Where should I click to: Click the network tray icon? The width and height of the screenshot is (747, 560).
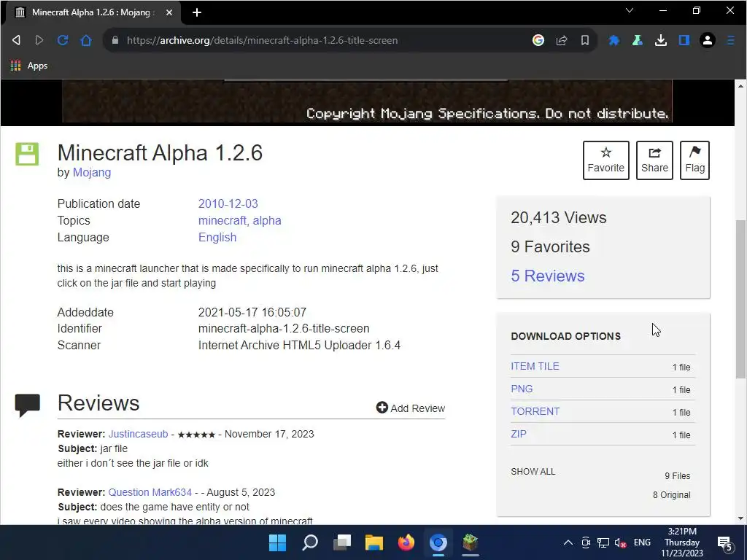pos(603,542)
